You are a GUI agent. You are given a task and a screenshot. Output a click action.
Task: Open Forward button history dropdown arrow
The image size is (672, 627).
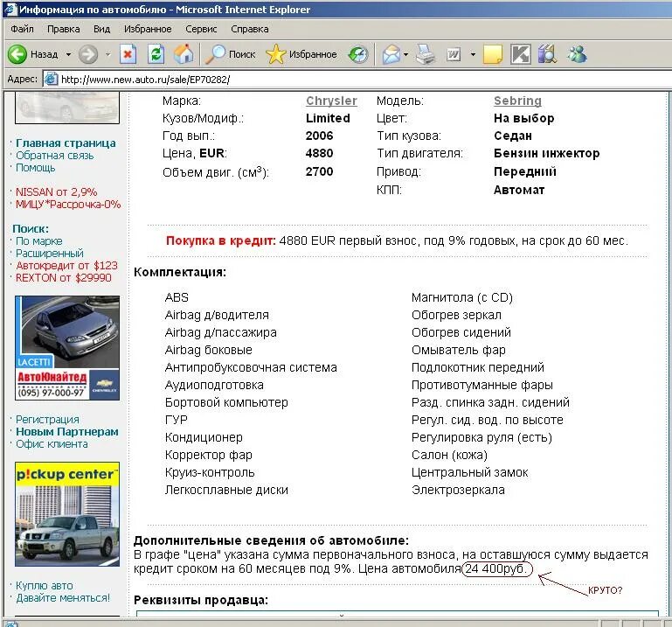pyautogui.click(x=108, y=54)
